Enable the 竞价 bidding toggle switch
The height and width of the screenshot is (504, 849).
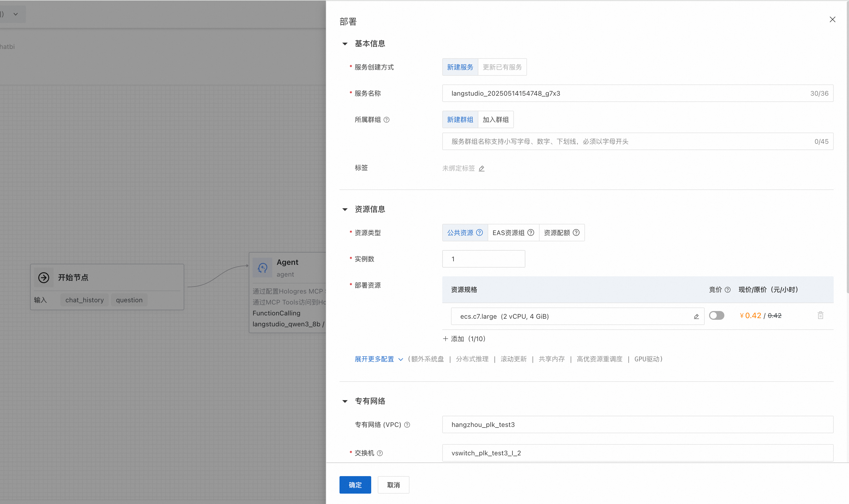[716, 315]
